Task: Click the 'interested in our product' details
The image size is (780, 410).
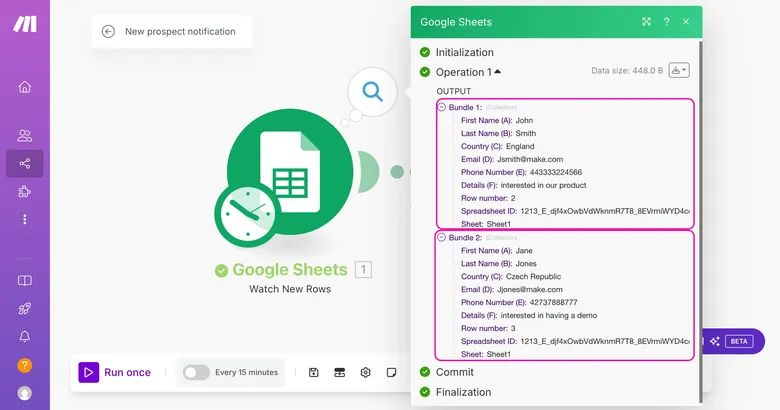Action: (x=543, y=185)
